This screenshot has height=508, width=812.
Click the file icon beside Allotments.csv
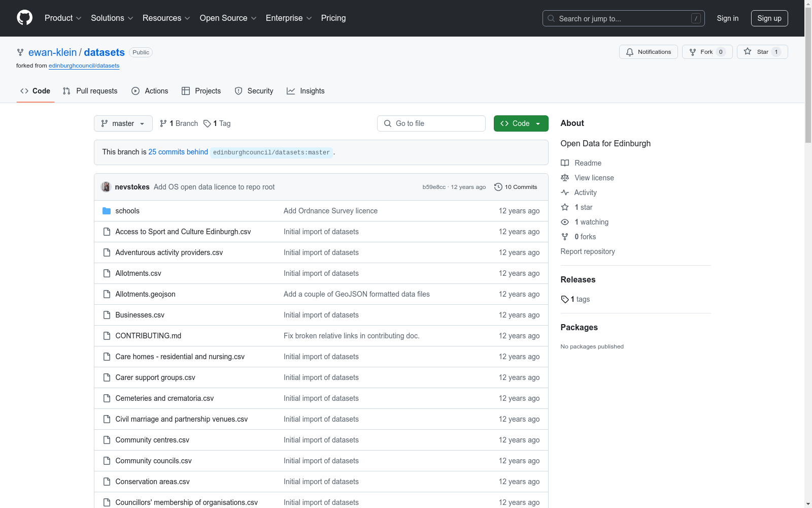pyautogui.click(x=107, y=273)
